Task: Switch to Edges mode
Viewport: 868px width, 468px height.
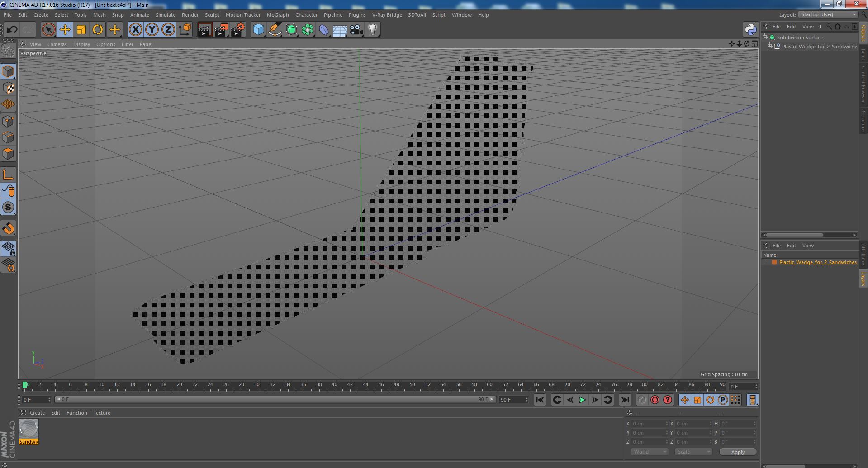Action: point(8,137)
